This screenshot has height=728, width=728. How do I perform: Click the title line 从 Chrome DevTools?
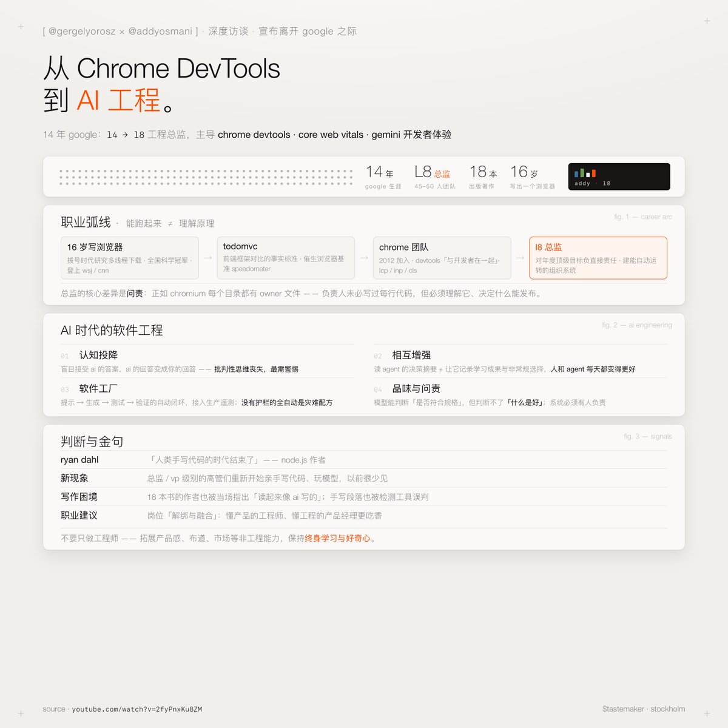click(x=161, y=69)
